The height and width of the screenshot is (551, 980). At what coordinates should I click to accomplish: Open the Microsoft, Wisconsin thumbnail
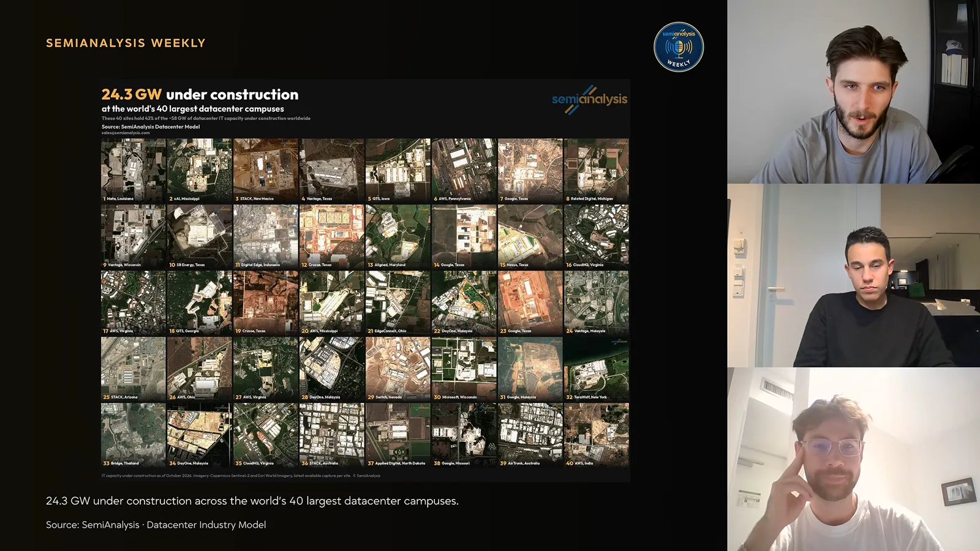464,369
